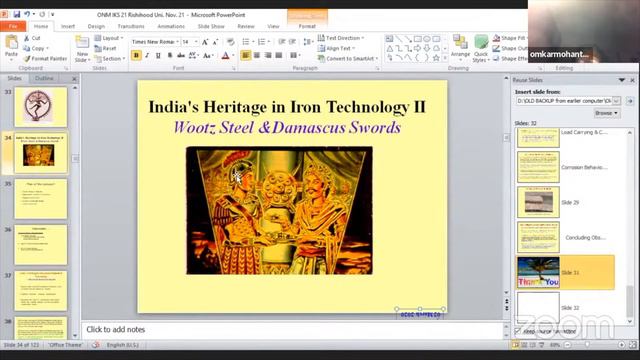The image size is (640, 360).
Task: Open the Layout dropdown
Action: coord(109,38)
